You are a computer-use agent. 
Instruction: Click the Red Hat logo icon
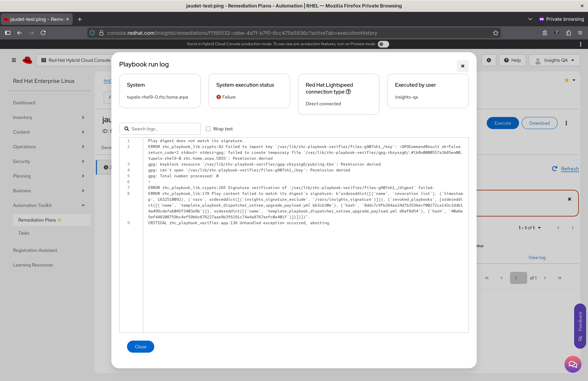[x=27, y=60]
